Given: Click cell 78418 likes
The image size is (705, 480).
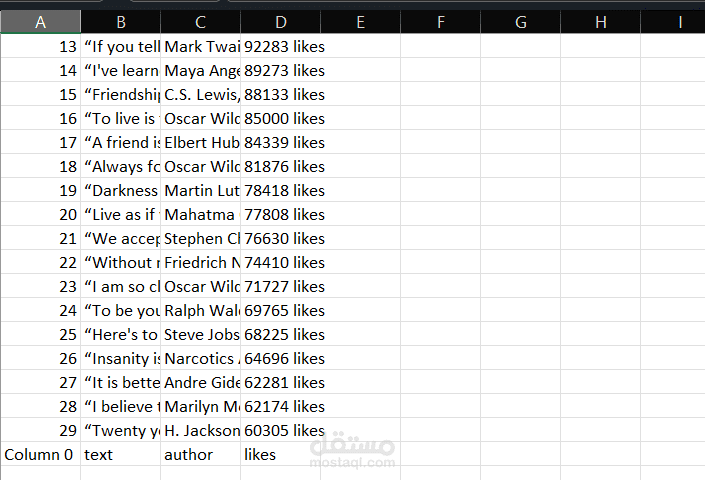Looking at the screenshot, I should point(281,190).
